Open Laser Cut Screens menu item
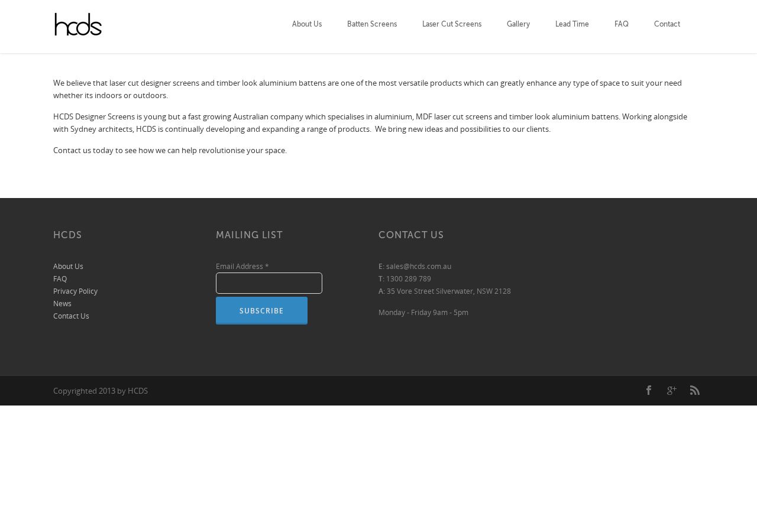The width and height of the screenshot is (757, 532). point(452,24)
